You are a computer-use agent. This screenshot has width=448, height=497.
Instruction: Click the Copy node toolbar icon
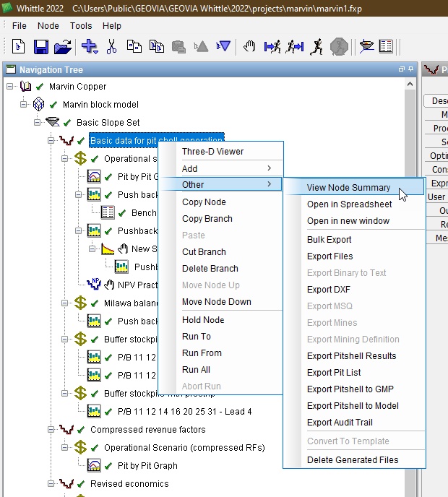134,46
